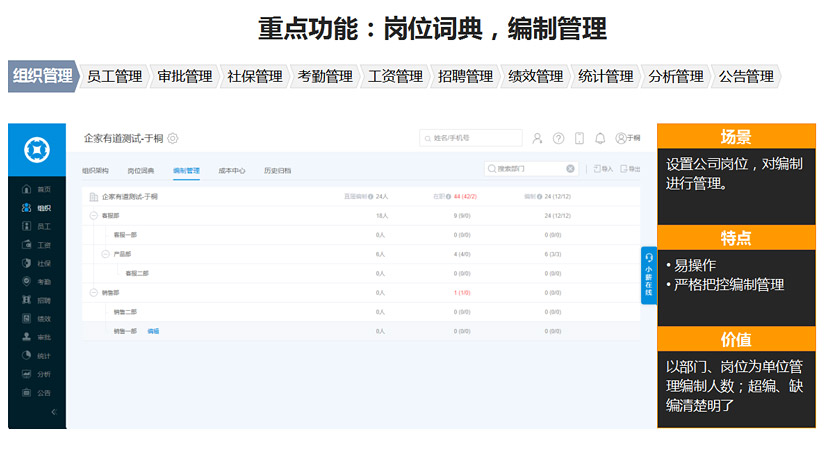
Task: Click the 社保 shield icon in sidebar
Action: click(x=26, y=263)
